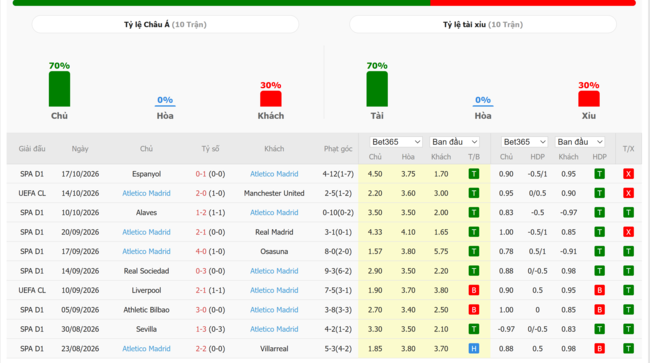
Task: Click red 30% Khách bar
Action: (x=271, y=99)
